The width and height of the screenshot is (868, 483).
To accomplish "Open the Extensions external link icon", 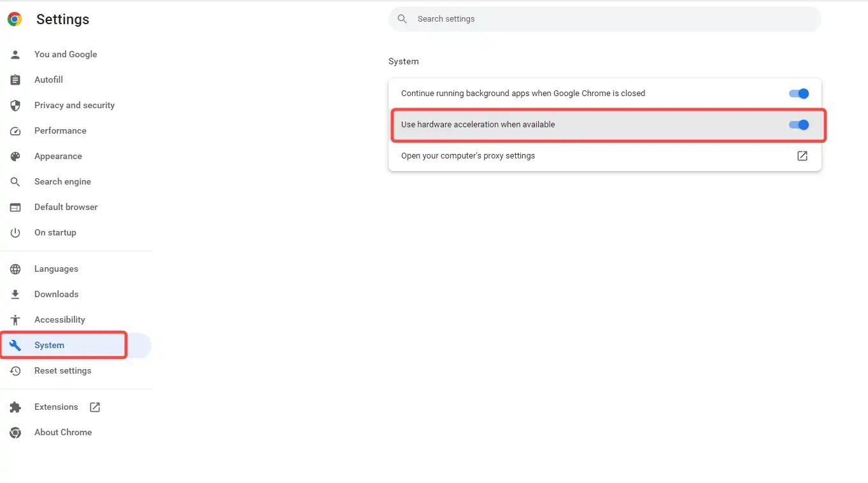I will click(94, 407).
